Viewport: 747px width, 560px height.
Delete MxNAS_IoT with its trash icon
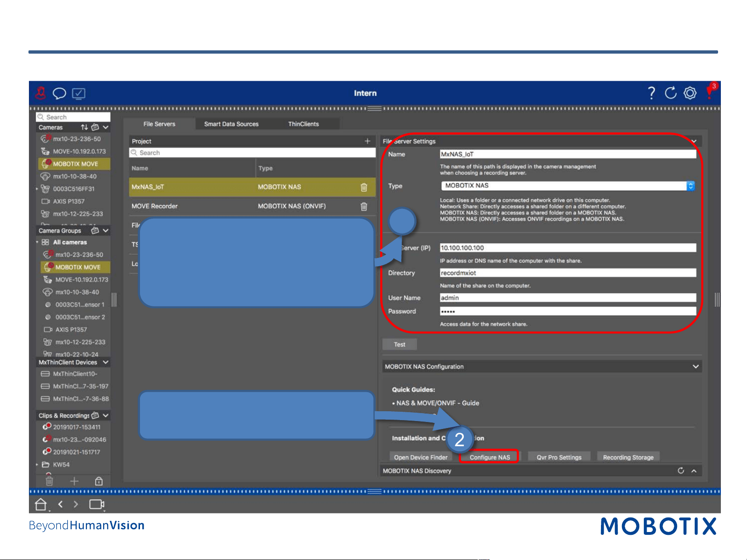tap(364, 187)
